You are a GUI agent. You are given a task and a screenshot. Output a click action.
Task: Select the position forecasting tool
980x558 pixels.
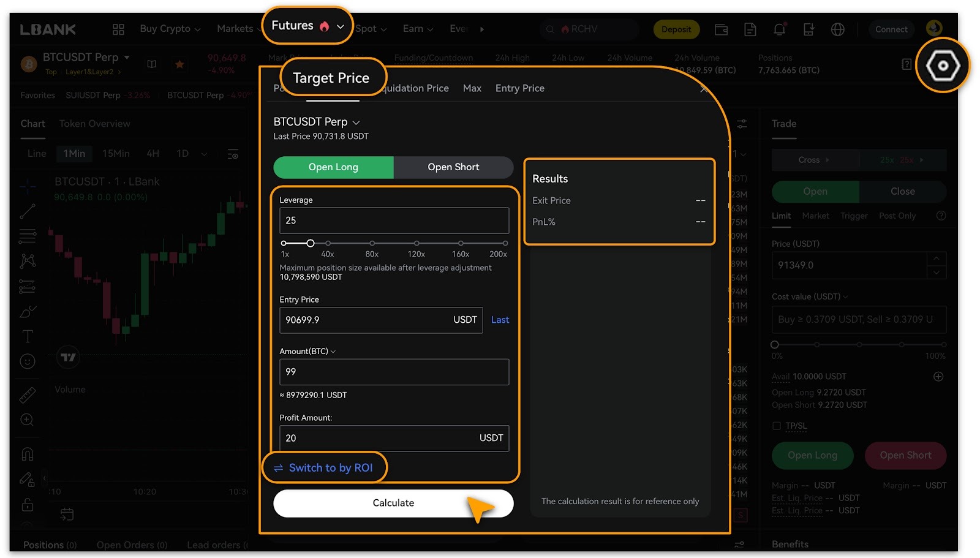pyautogui.click(x=28, y=286)
